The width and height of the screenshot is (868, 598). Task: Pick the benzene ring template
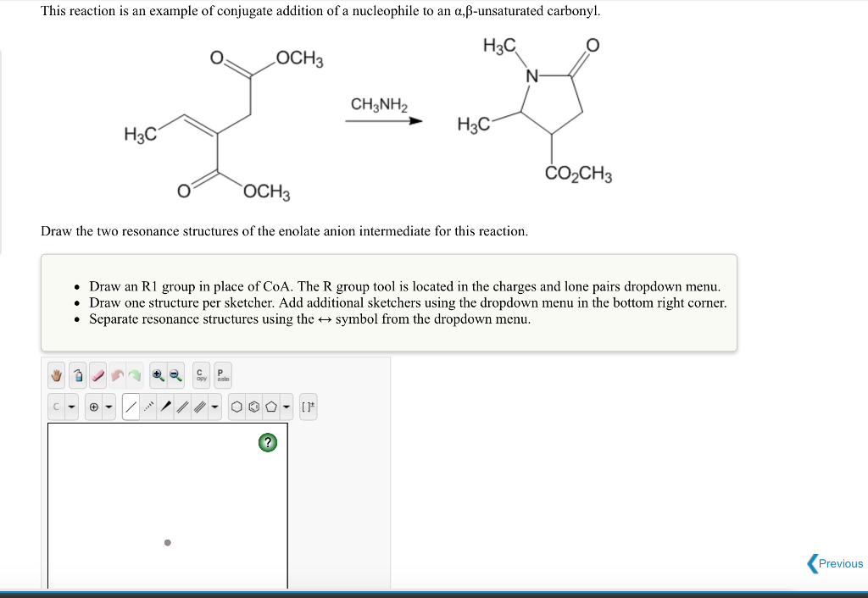click(x=254, y=406)
